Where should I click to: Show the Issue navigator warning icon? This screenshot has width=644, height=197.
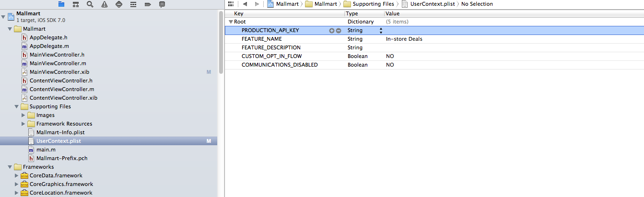coord(104,4)
